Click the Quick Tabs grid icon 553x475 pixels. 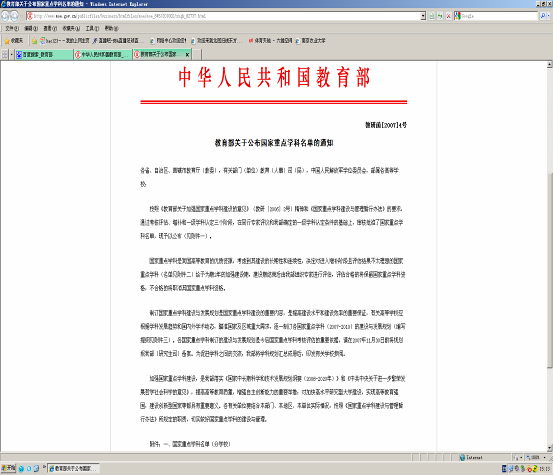5,54
